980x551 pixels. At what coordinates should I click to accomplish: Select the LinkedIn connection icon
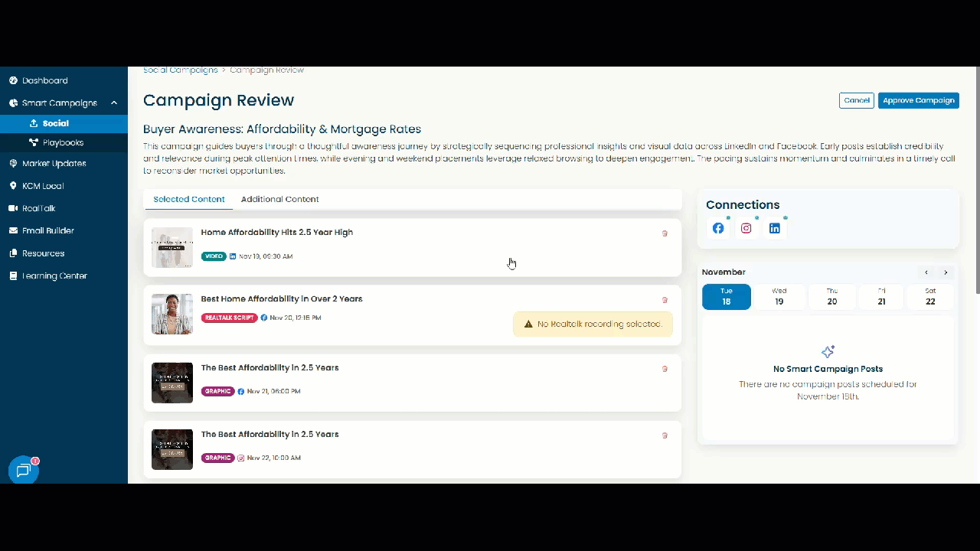click(775, 227)
